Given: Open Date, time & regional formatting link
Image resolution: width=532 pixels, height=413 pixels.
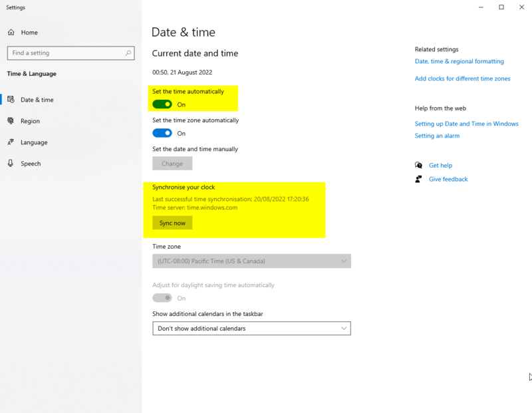Looking at the screenshot, I should [458, 61].
